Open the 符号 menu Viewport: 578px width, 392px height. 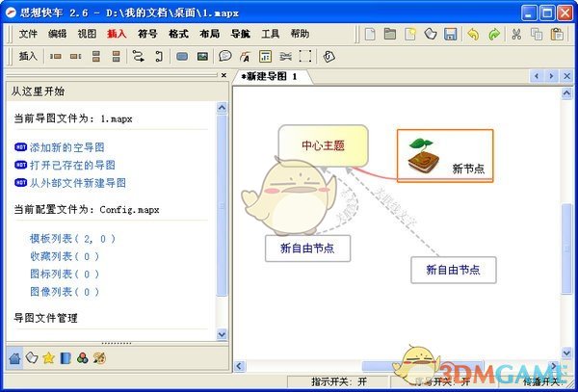[147, 34]
